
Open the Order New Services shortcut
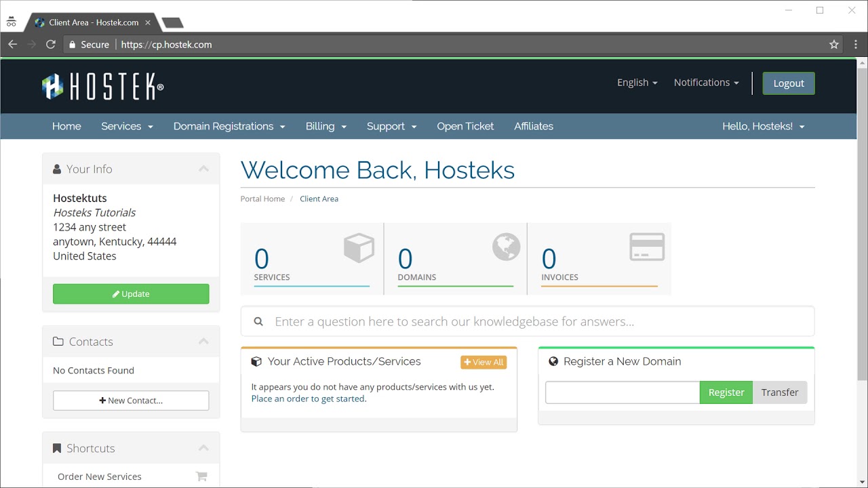pyautogui.click(x=100, y=477)
